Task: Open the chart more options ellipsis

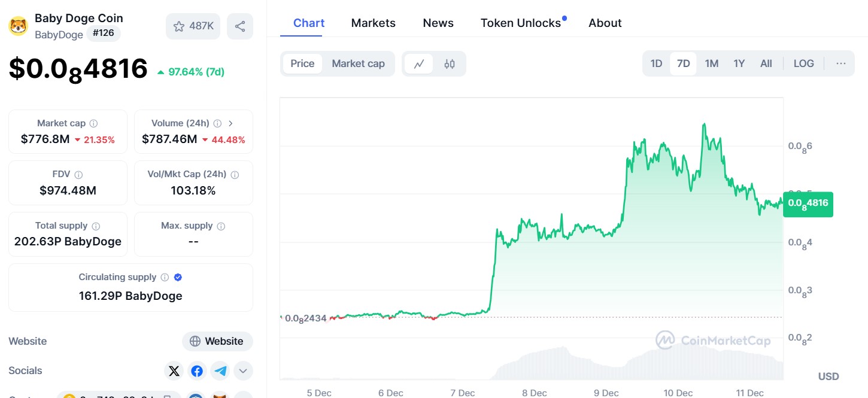Action: click(x=841, y=63)
